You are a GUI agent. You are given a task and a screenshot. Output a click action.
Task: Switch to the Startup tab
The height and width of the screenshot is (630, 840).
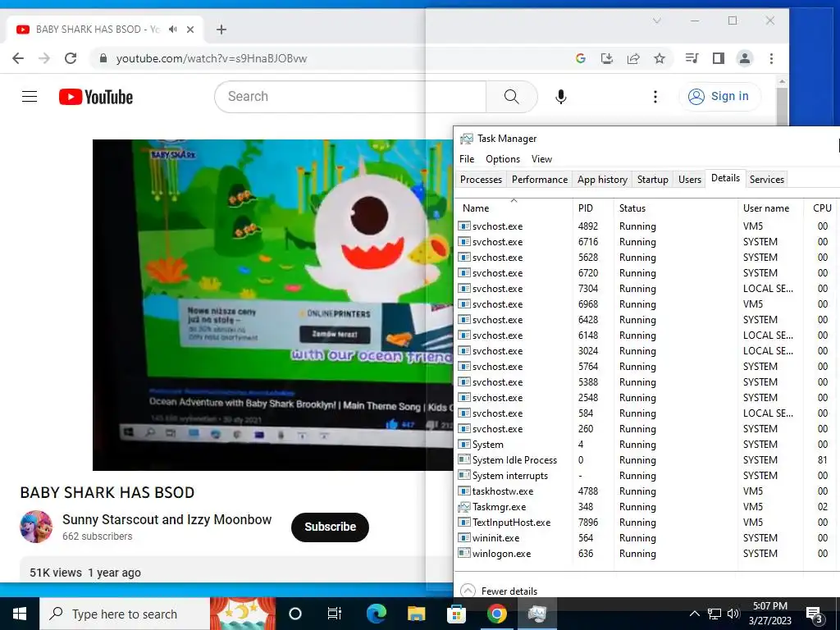pos(652,180)
